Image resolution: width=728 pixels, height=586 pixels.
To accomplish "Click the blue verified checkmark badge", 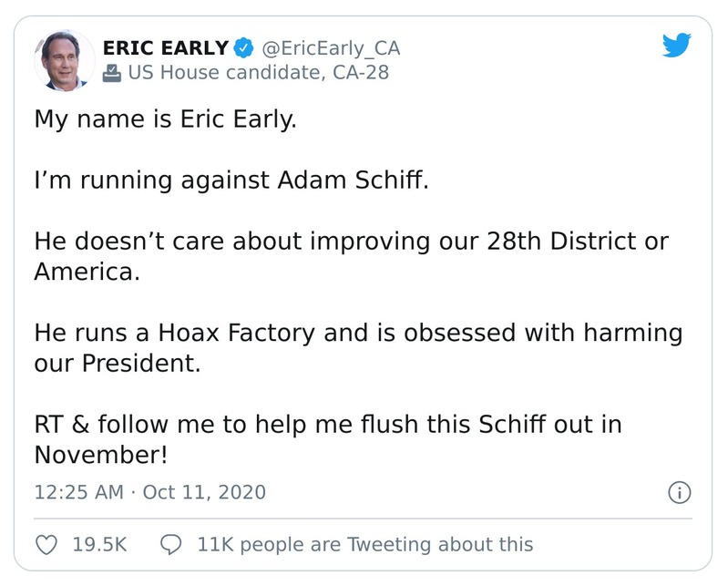I will point(243,48).
